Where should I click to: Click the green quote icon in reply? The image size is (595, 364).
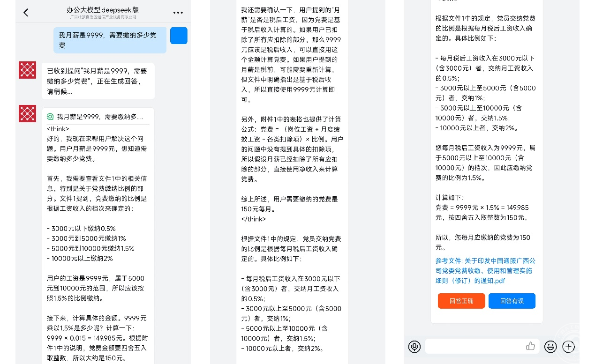pyautogui.click(x=50, y=117)
